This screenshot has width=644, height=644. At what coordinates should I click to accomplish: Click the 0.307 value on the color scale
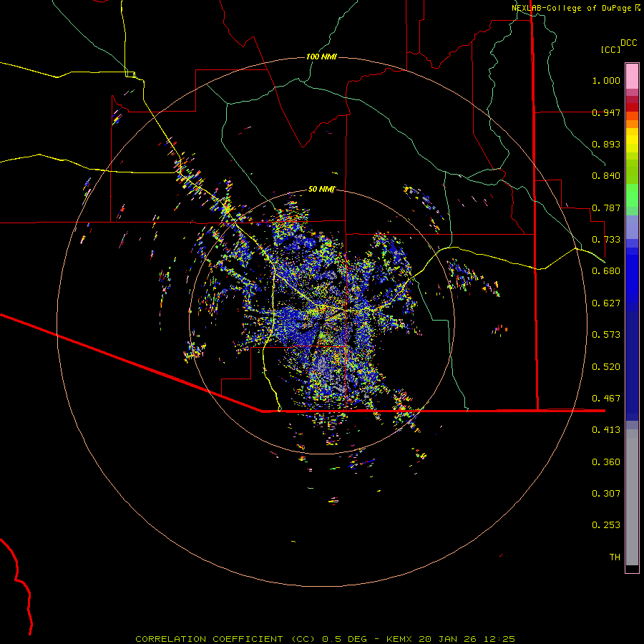(606, 494)
